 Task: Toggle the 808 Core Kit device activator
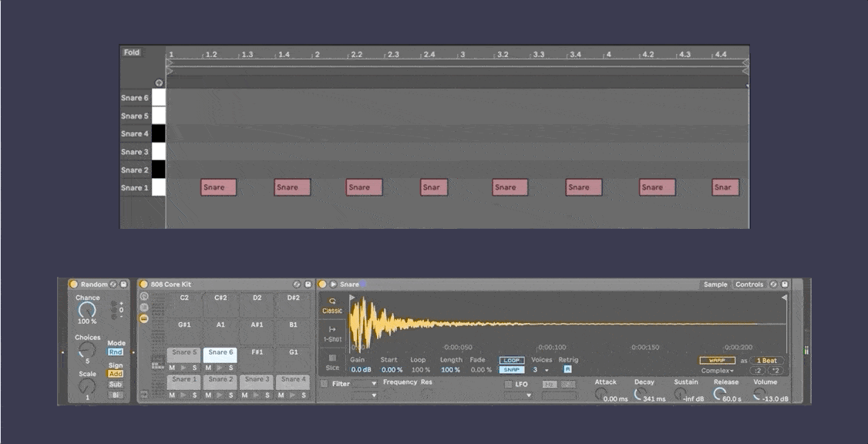pos(144,284)
